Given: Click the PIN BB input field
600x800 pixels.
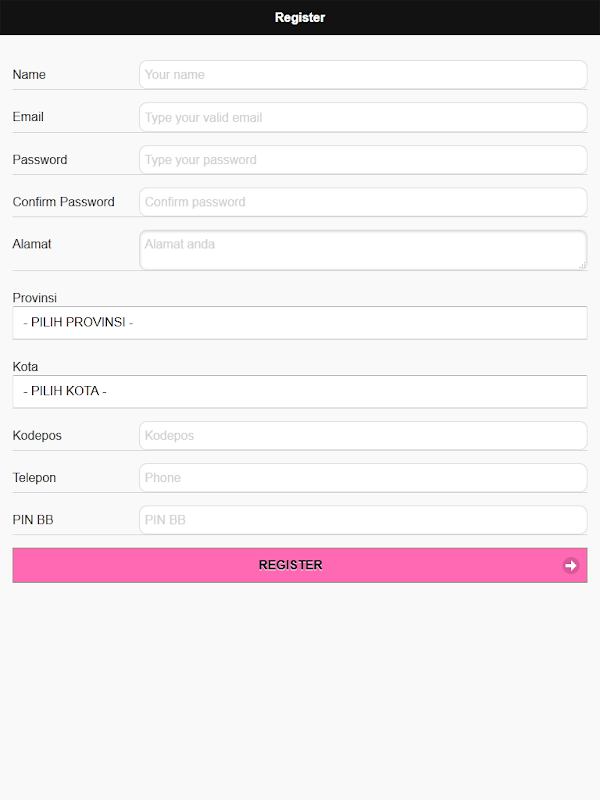Looking at the screenshot, I should click(362, 520).
